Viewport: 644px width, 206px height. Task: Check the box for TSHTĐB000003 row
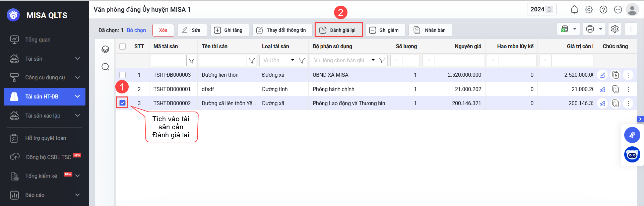[123, 75]
